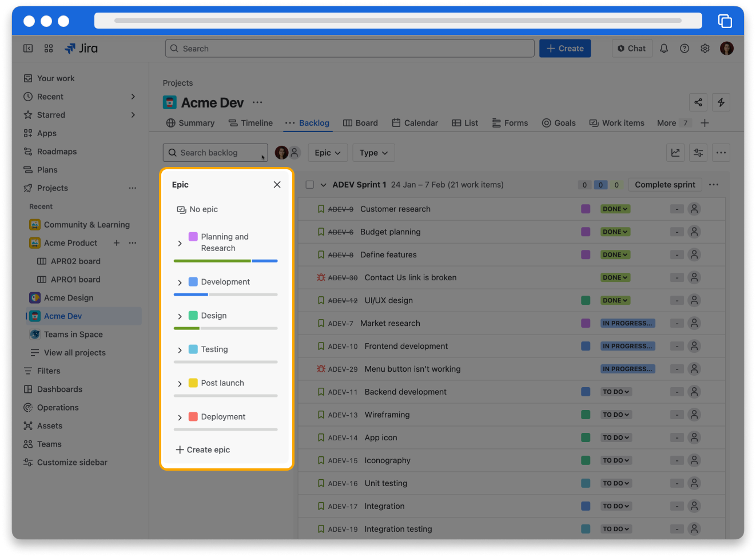Click the Jira logo
The image size is (756, 557).
click(81, 49)
